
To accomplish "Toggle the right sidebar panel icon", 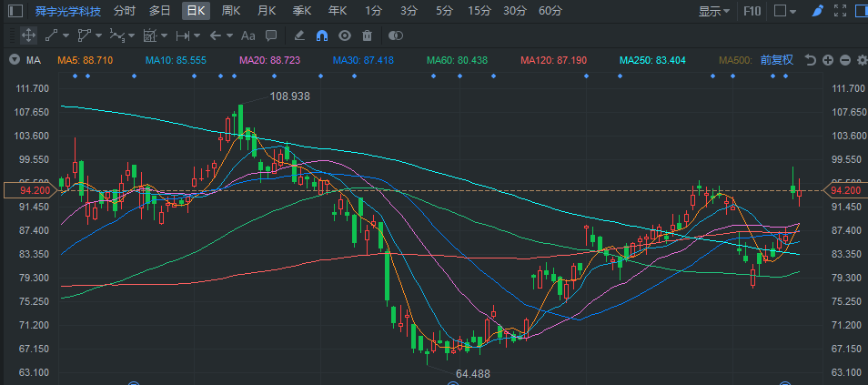I will (x=861, y=11).
